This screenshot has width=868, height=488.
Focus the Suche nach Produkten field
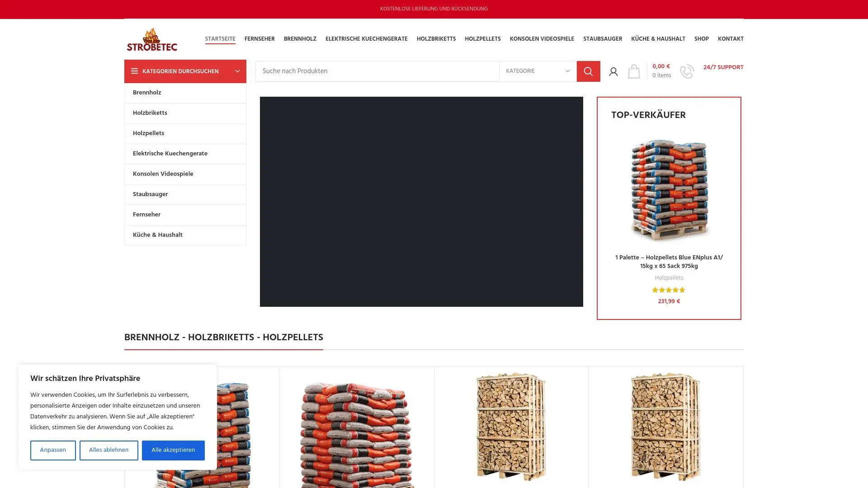pyautogui.click(x=377, y=71)
